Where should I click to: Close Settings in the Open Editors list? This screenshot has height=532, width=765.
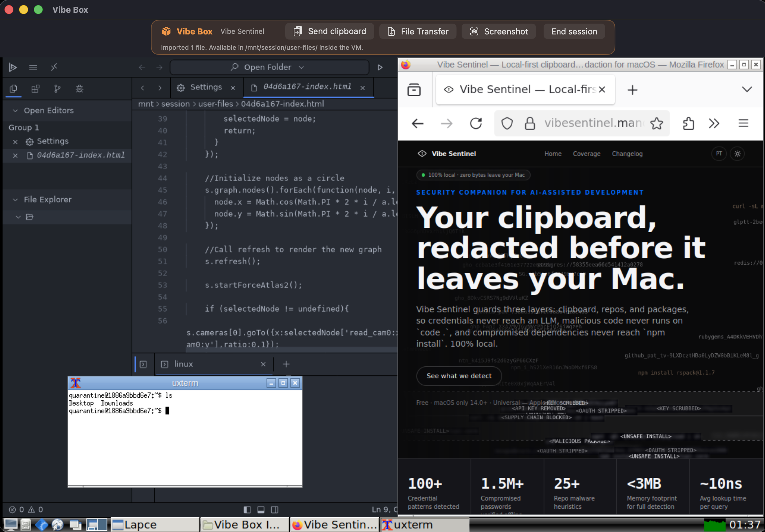[x=15, y=142]
